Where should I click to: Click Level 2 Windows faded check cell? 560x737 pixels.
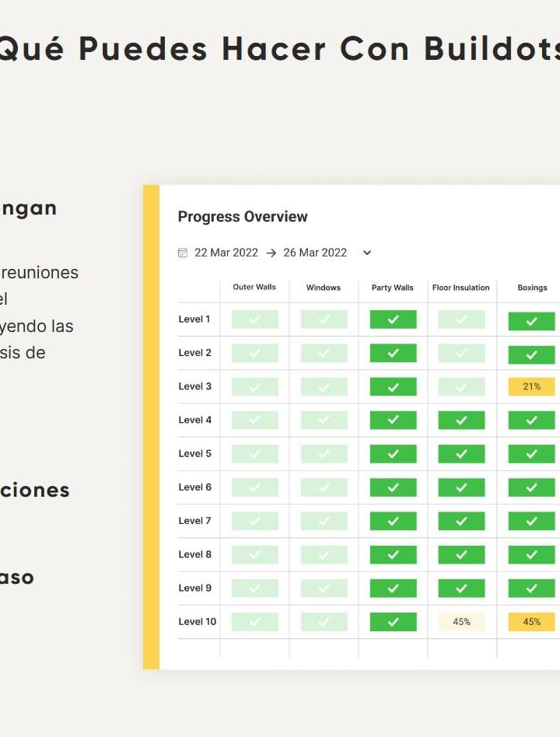click(324, 353)
